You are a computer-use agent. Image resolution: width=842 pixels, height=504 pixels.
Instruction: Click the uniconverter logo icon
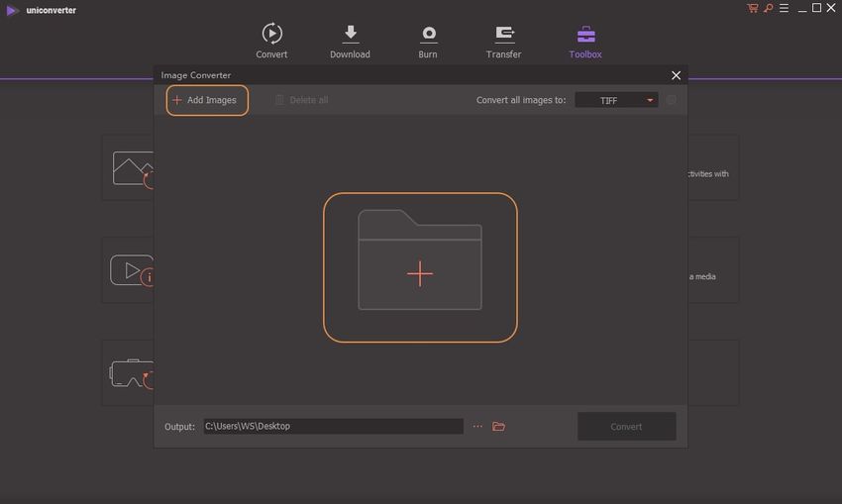[11, 10]
